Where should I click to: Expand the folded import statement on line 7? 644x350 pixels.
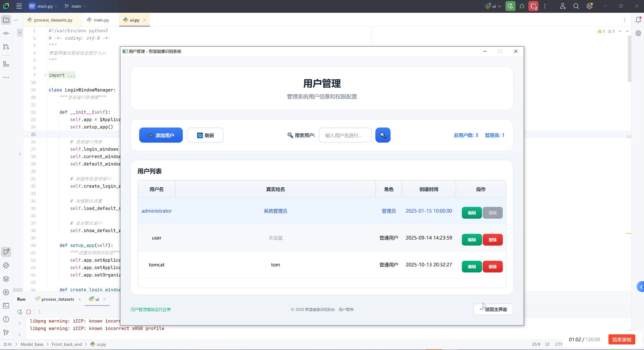(x=45, y=75)
